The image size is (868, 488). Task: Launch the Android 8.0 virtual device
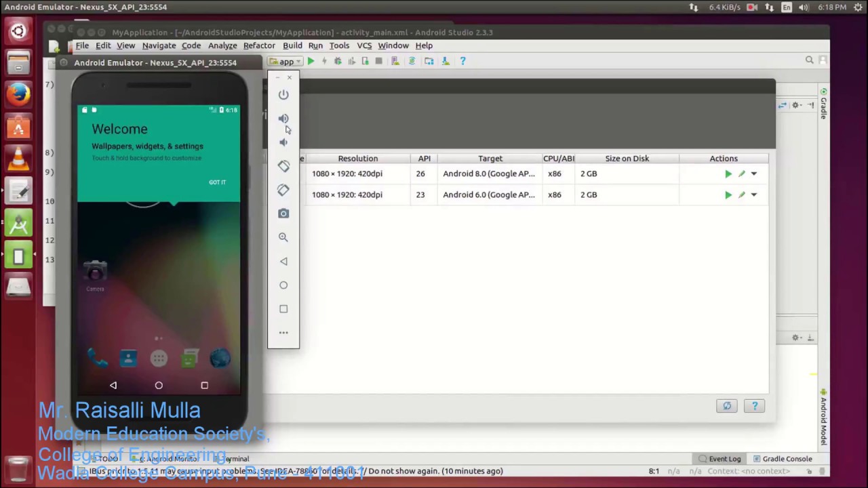pyautogui.click(x=728, y=174)
